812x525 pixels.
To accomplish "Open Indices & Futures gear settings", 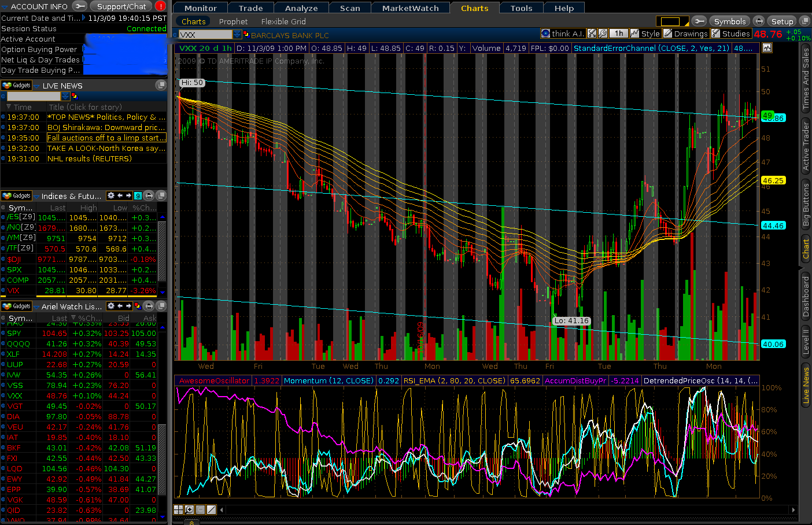I will pyautogui.click(x=111, y=196).
